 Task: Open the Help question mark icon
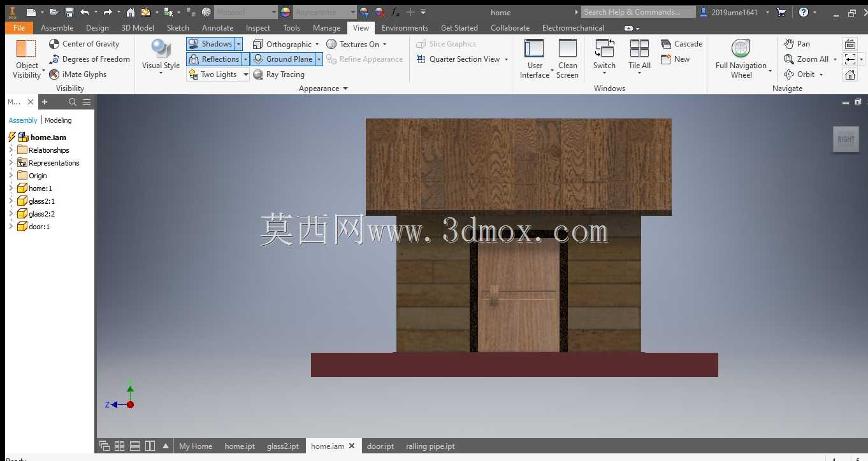[804, 12]
